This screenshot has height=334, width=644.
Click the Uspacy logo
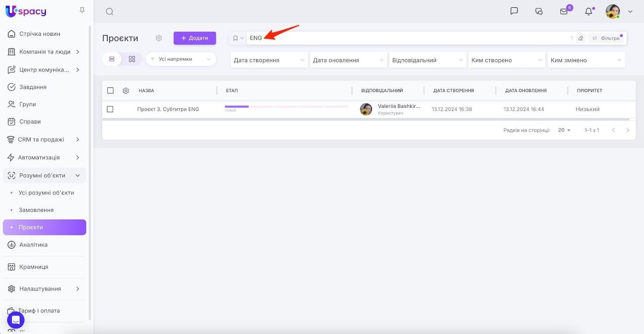click(26, 11)
